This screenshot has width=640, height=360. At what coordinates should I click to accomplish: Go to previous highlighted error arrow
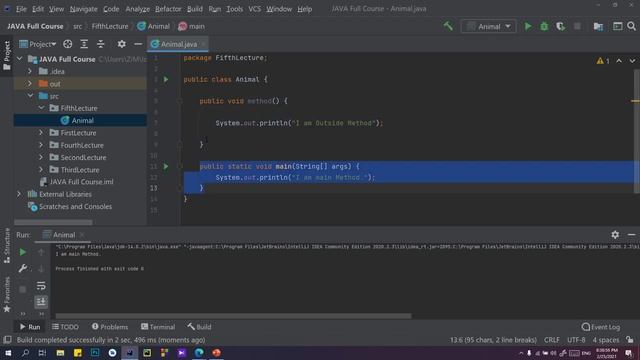(x=619, y=61)
